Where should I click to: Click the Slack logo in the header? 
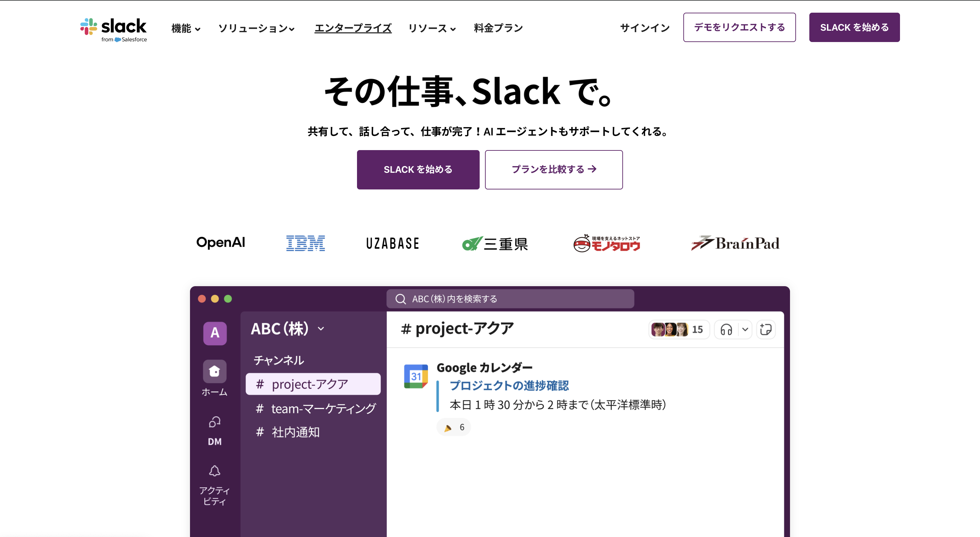pos(113,27)
